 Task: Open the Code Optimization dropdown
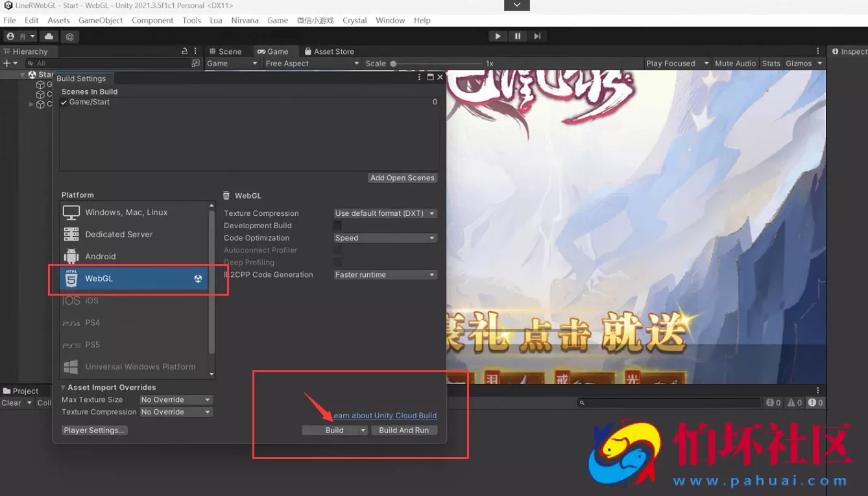click(385, 238)
